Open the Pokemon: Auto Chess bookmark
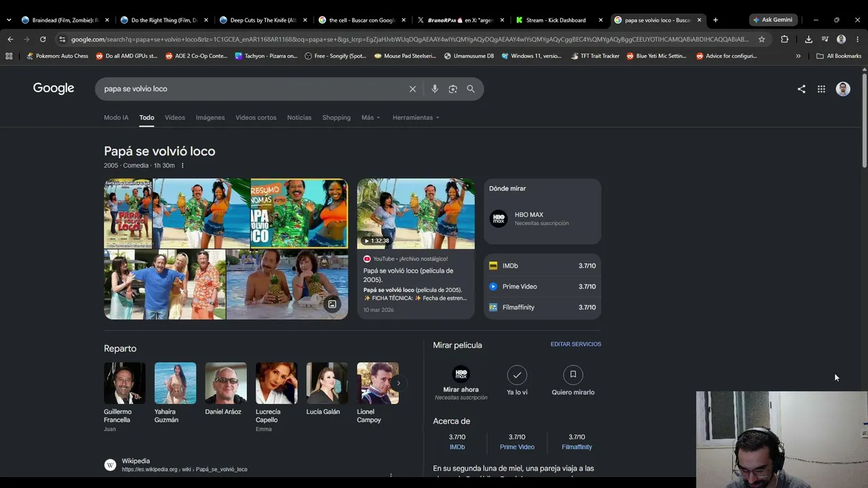This screenshot has width=868, height=488. (57, 56)
